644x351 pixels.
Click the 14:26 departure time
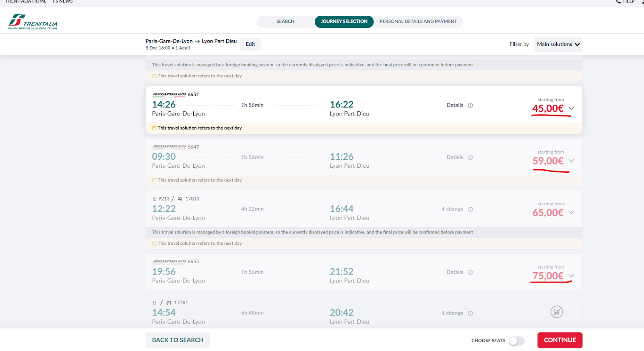click(x=164, y=105)
